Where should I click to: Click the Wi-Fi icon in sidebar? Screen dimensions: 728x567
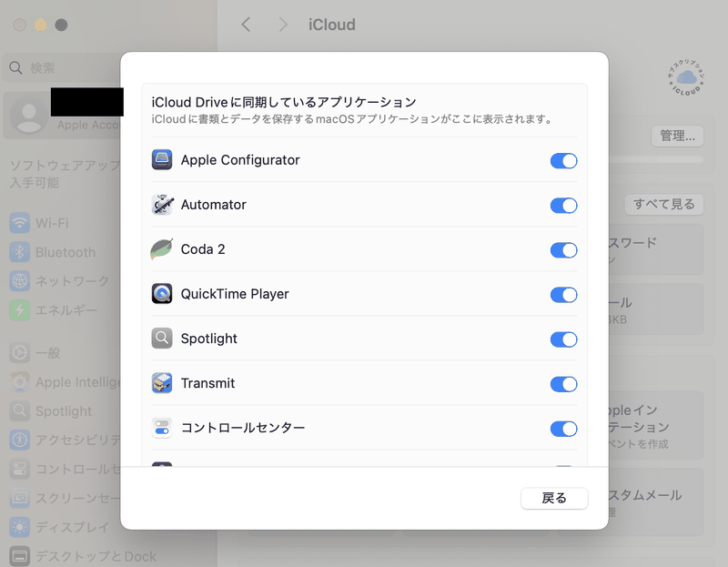[x=19, y=223]
